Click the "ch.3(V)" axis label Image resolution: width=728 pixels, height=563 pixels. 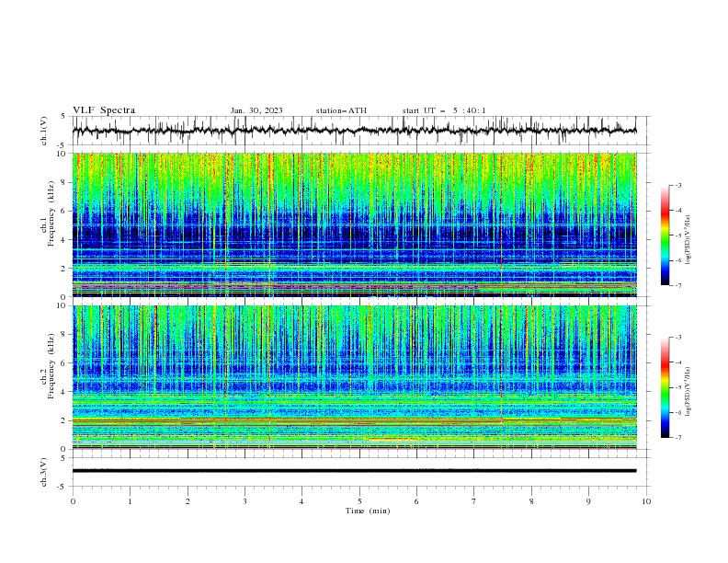pyautogui.click(x=44, y=472)
